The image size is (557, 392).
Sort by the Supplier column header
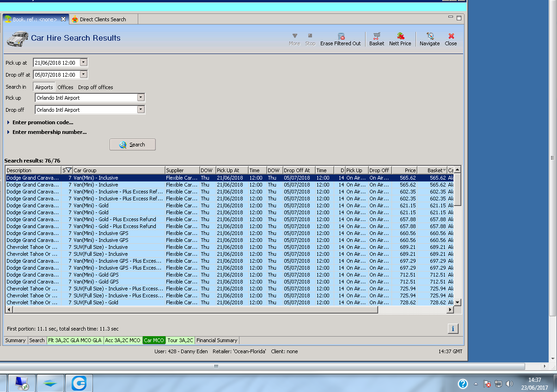tap(182, 170)
